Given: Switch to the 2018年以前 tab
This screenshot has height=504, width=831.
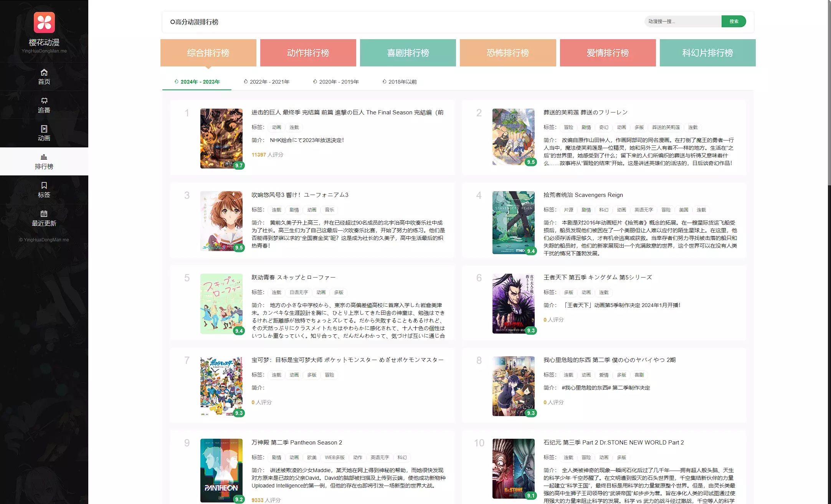Looking at the screenshot, I should pyautogui.click(x=400, y=82).
